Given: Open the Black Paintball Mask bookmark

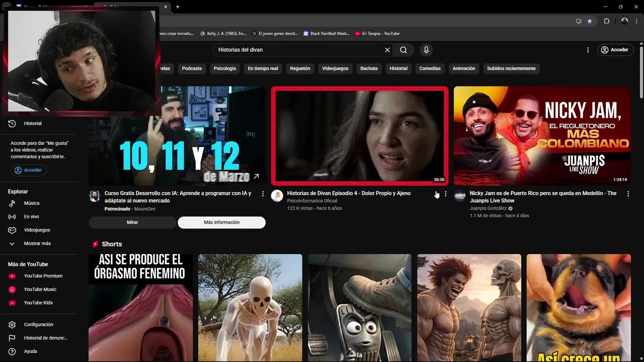Looking at the screenshot, I should coord(326,34).
